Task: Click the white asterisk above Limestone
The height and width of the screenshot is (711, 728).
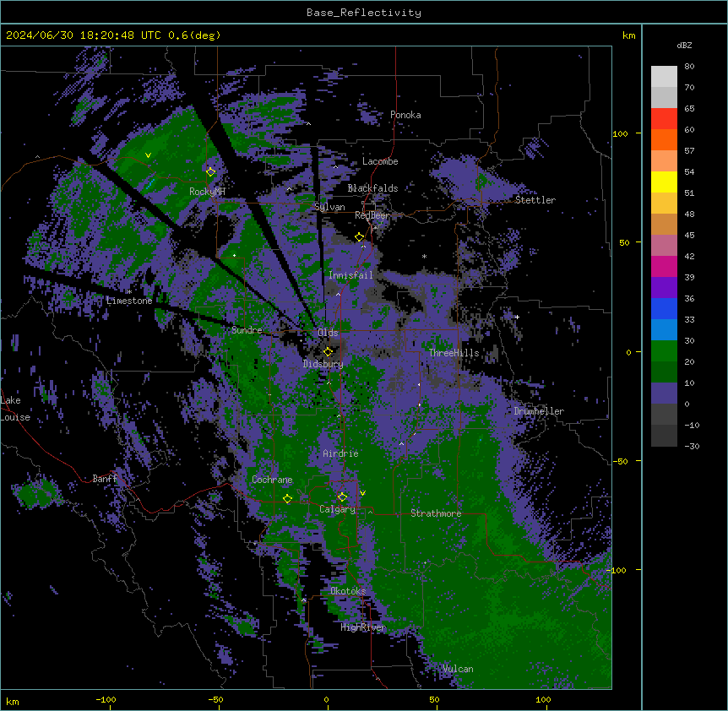Action: [129, 292]
